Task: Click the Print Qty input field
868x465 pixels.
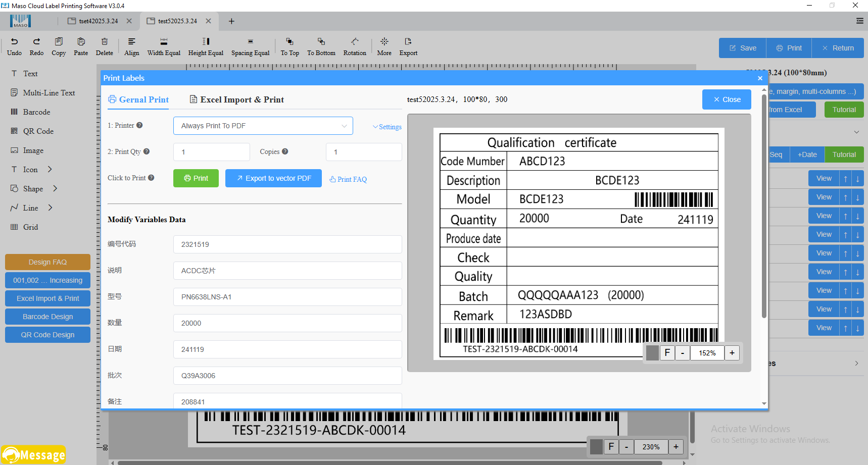Action: [x=211, y=152]
